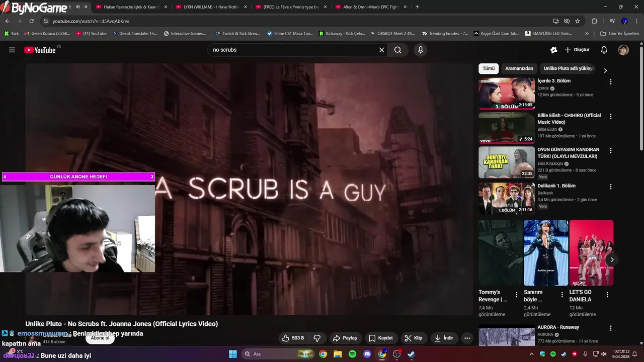Screen dimensions: 644x362
Task: Open Steam from the taskbar
Action: (411, 354)
